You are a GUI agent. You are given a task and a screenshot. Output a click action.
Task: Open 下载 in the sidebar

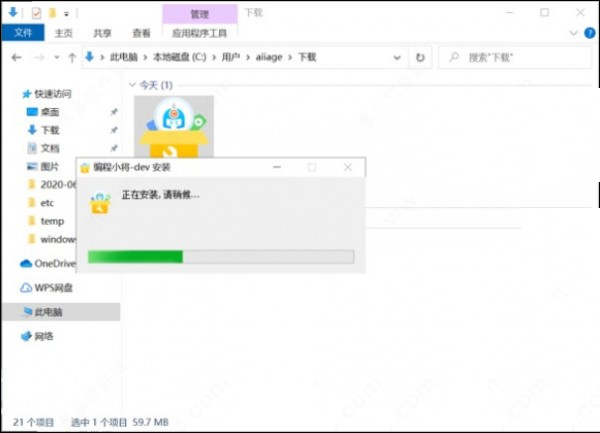click(50, 130)
